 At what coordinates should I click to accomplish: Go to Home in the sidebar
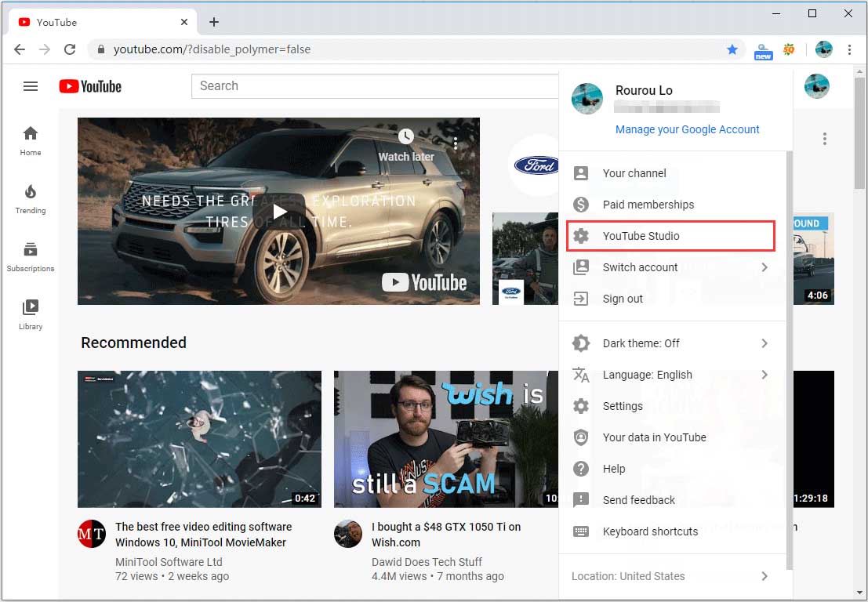click(31, 141)
